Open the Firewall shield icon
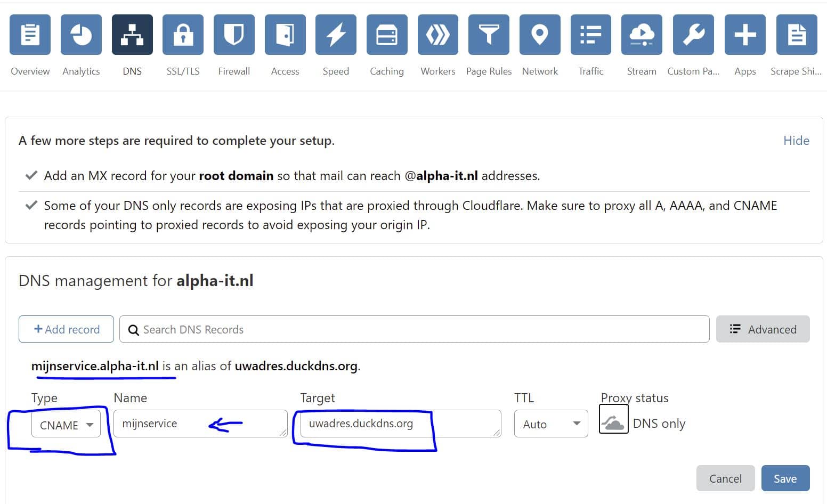Viewport: 827px width, 504px height. coord(234,35)
